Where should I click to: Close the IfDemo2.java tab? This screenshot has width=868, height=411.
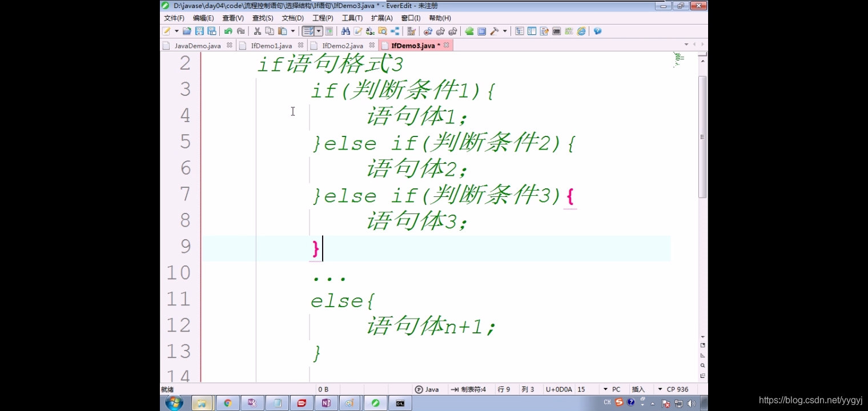(x=372, y=45)
